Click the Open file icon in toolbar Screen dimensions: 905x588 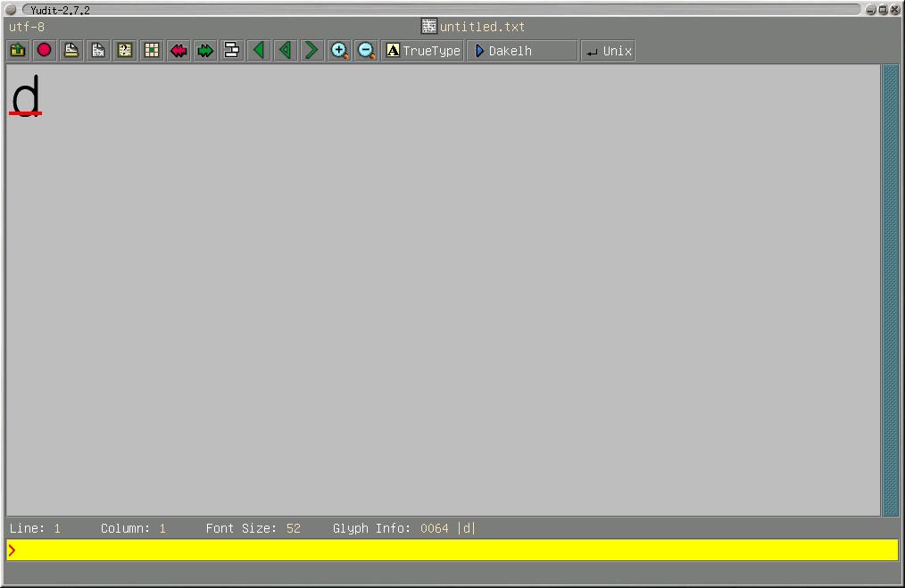[18, 51]
